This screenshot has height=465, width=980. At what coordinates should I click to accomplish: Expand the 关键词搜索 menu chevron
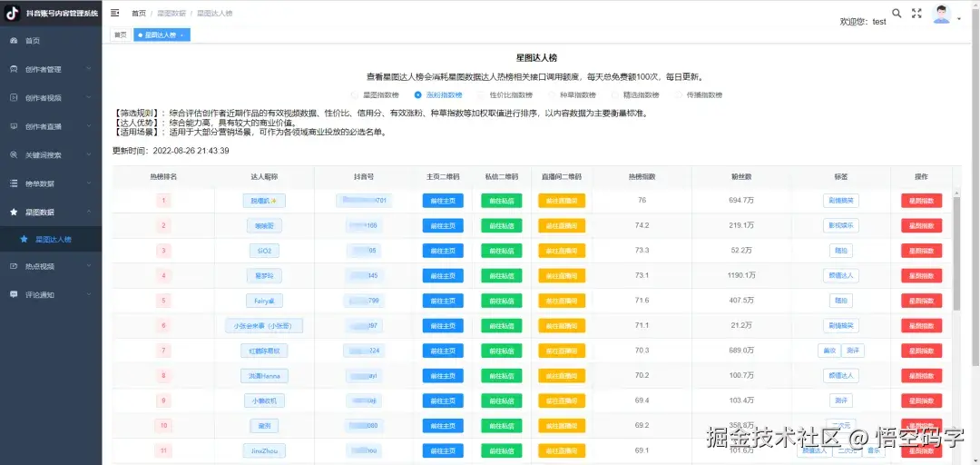click(x=89, y=155)
